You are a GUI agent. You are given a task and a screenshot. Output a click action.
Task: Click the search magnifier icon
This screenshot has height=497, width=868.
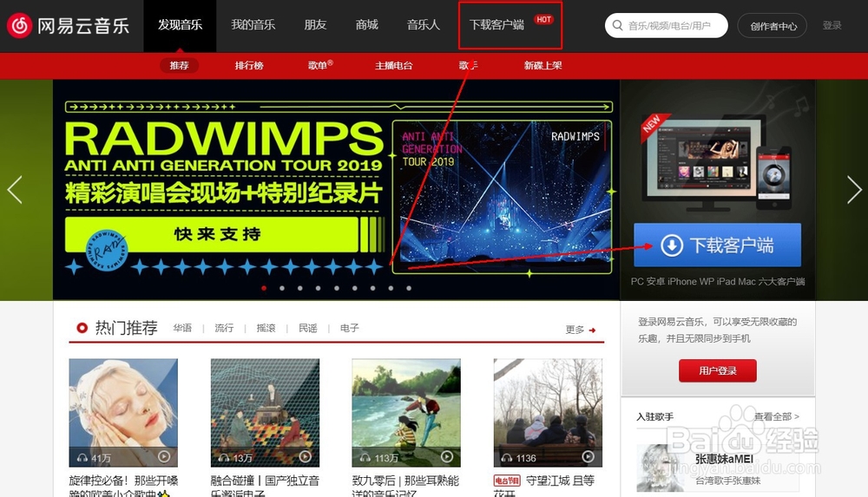[618, 25]
